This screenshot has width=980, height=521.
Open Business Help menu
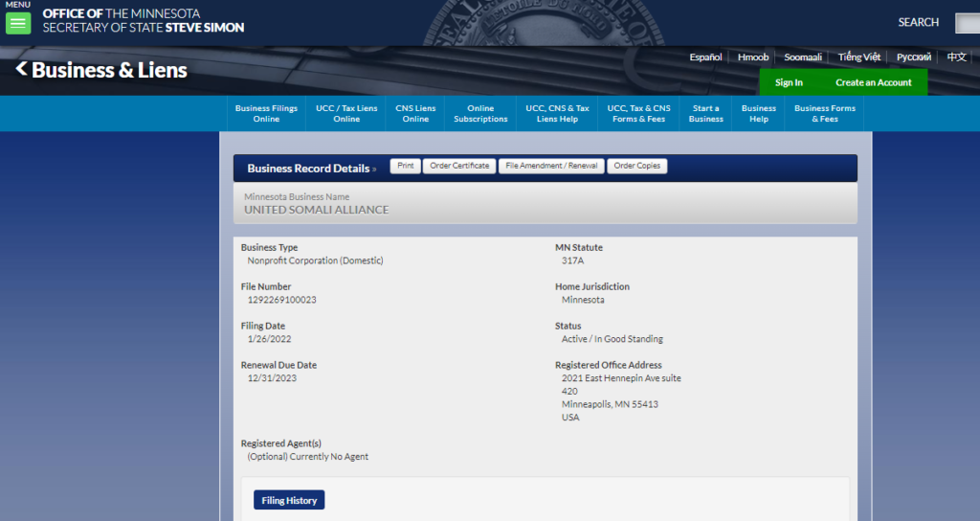coord(759,113)
